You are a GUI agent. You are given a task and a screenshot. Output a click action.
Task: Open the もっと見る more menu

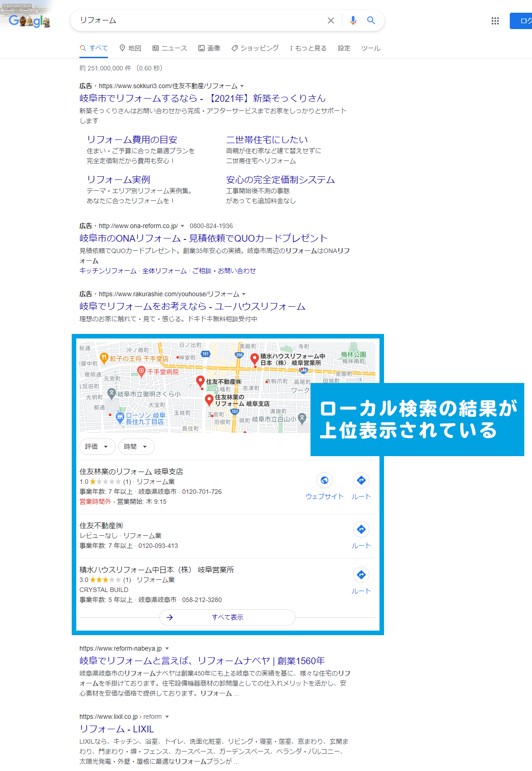point(308,48)
